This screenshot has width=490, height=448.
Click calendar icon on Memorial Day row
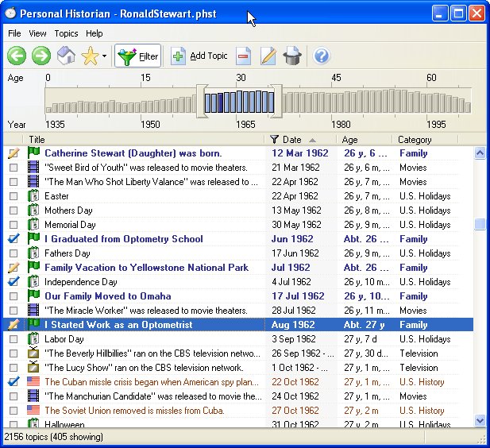33,225
